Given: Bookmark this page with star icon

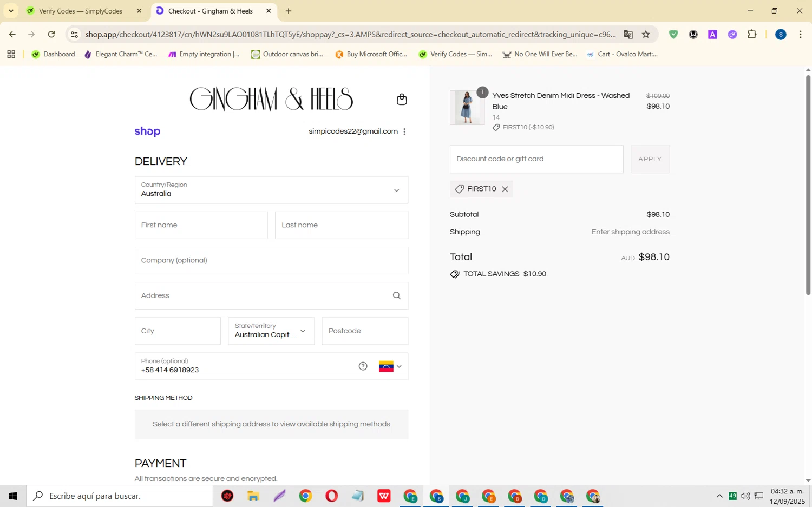Looking at the screenshot, I should 646,34.
